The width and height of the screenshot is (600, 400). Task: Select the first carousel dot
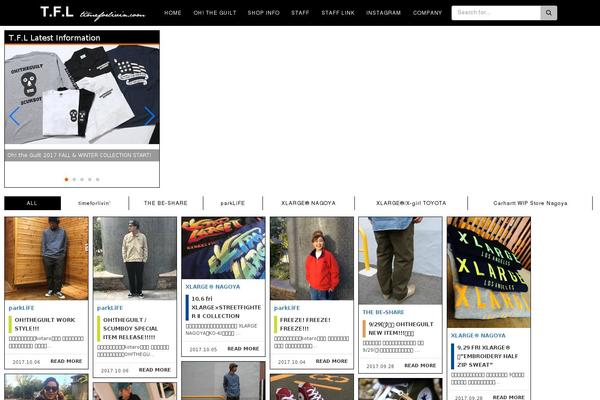(67, 179)
